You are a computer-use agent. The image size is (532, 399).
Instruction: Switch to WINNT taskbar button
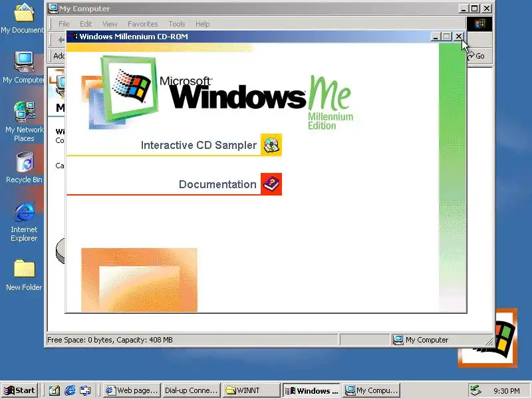(x=251, y=390)
